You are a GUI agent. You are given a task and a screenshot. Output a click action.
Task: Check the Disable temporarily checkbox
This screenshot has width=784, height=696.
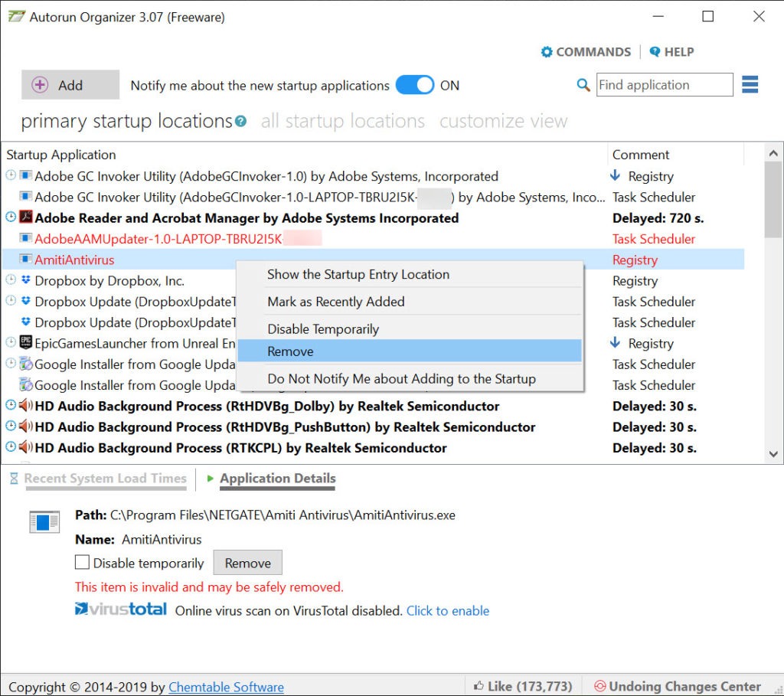click(x=82, y=563)
